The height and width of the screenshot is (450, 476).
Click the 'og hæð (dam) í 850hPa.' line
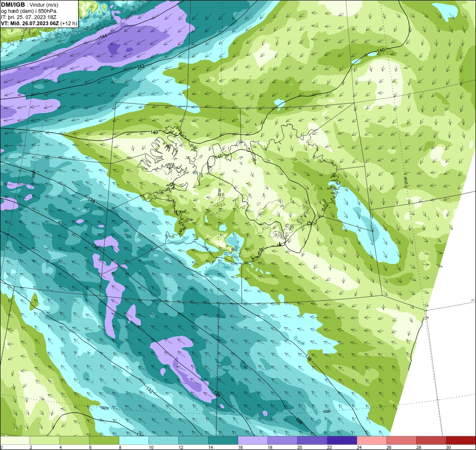tap(29, 11)
